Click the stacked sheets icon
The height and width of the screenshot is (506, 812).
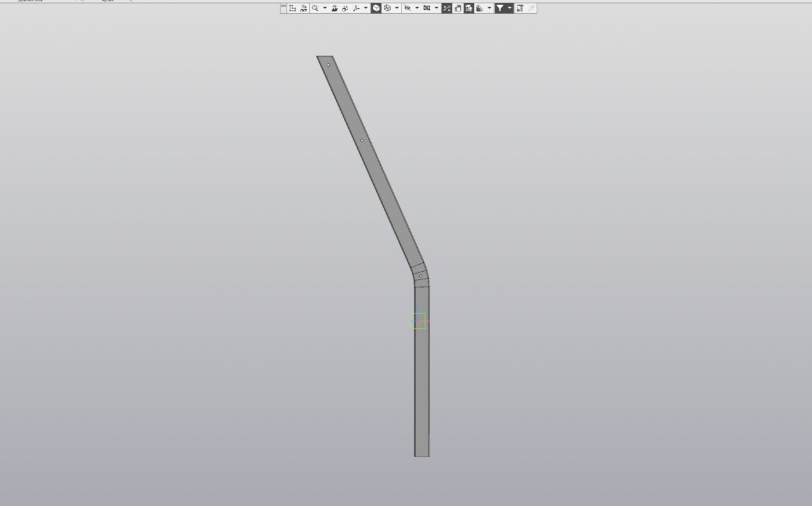[458, 8]
